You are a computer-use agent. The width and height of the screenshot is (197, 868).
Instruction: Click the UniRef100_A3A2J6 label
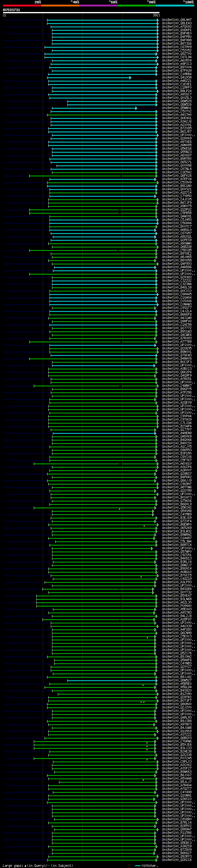177,122
